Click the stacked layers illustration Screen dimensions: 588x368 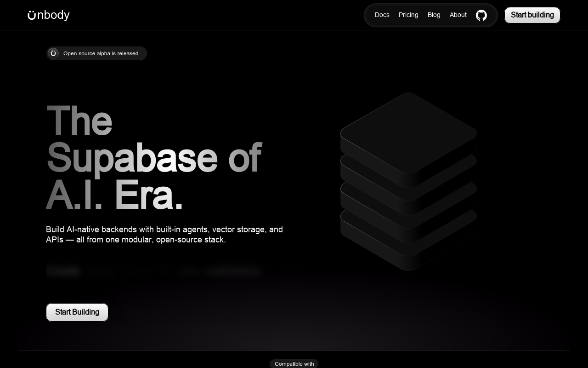(408, 181)
